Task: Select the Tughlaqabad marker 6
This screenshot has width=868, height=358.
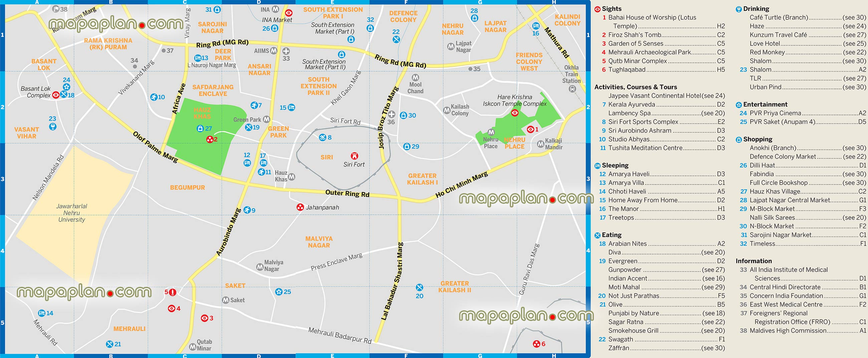Action: [x=536, y=344]
